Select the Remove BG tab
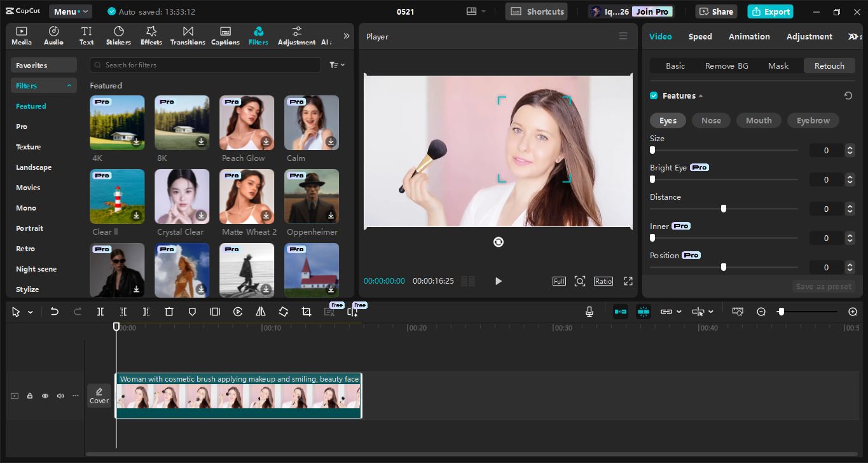This screenshot has height=463, width=868. click(726, 66)
